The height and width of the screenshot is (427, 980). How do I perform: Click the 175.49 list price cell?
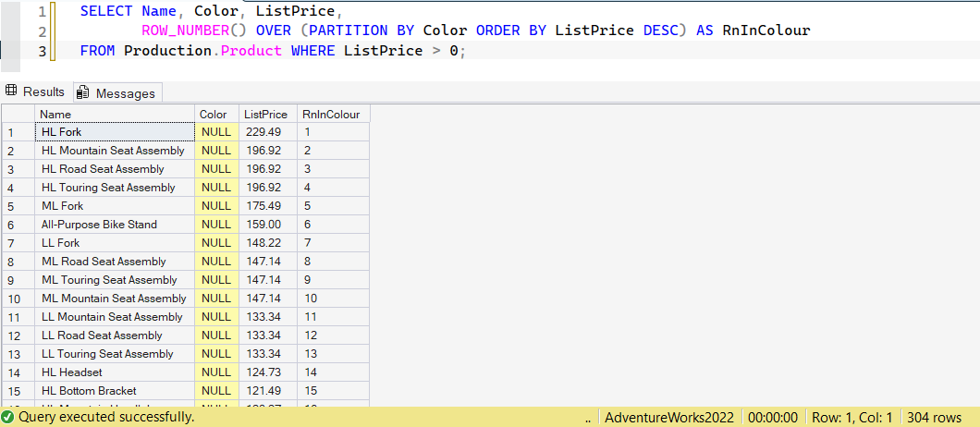[268, 206]
